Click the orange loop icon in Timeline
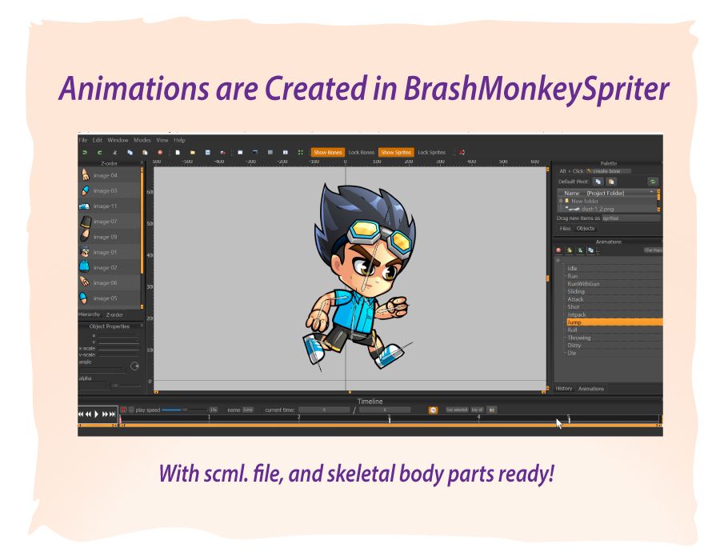This screenshot has width=728, height=560. 433,410
